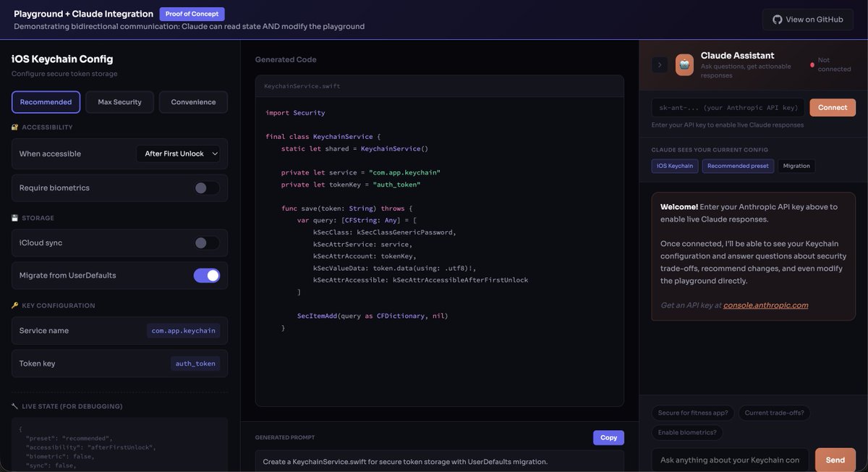Click the Send button
This screenshot has height=472, width=868.
[x=835, y=460]
